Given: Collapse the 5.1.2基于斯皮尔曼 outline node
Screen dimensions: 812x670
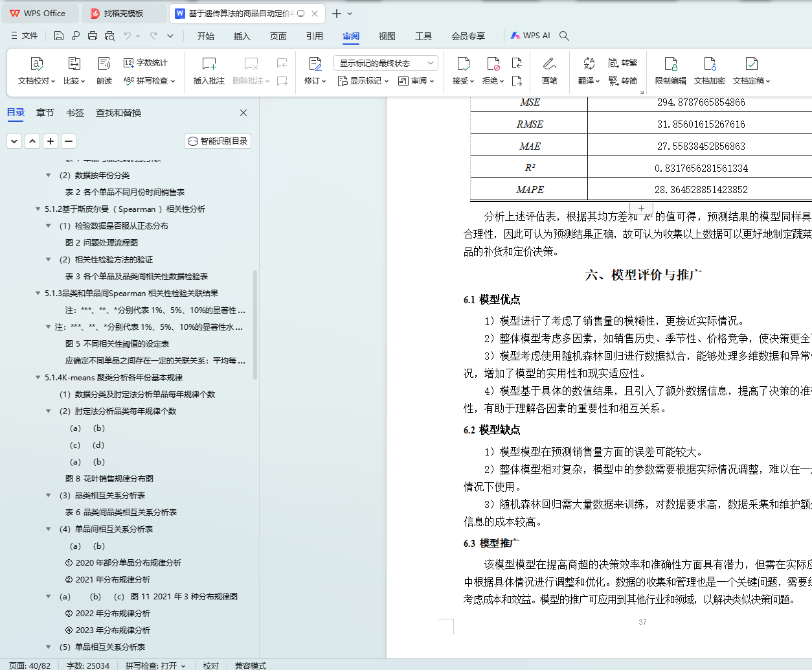Looking at the screenshot, I should coord(38,209).
